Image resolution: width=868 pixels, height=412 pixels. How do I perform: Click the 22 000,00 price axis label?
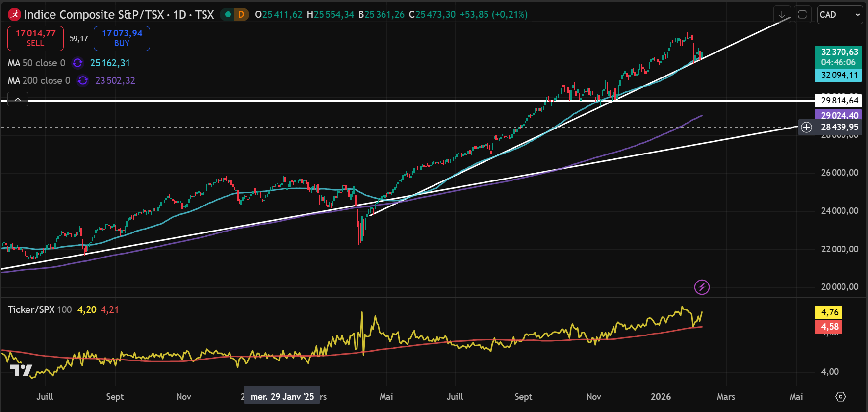pyautogui.click(x=840, y=249)
